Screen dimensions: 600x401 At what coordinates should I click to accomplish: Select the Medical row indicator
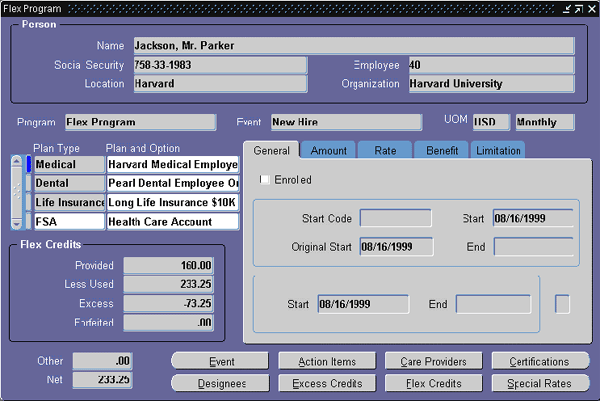point(29,164)
